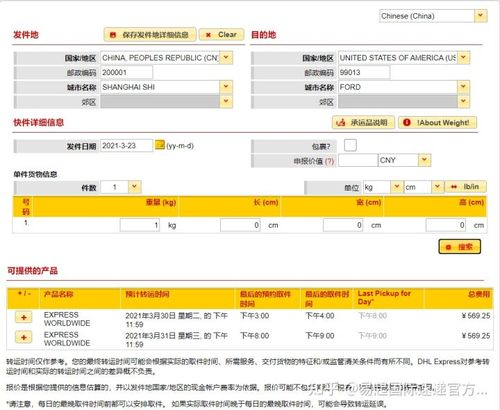Click the width (cm) input field
The image size is (500, 410).
click(x=343, y=225)
